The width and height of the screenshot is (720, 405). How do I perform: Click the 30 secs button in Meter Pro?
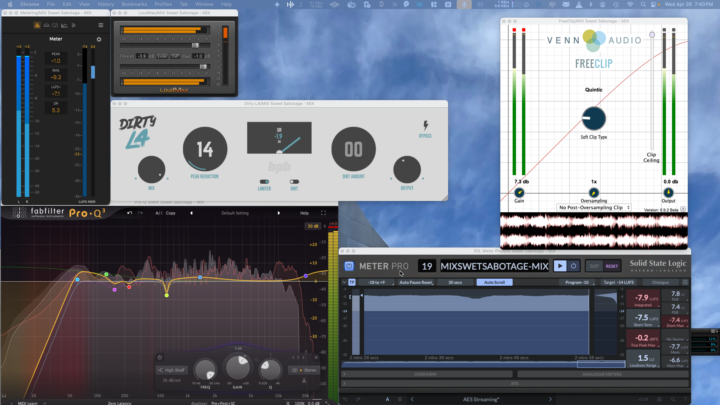point(455,282)
